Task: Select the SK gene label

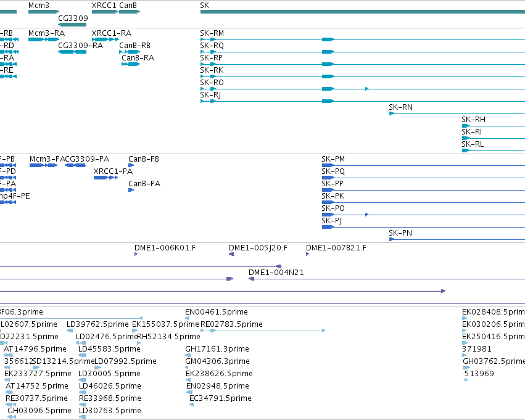Action: coord(205,6)
